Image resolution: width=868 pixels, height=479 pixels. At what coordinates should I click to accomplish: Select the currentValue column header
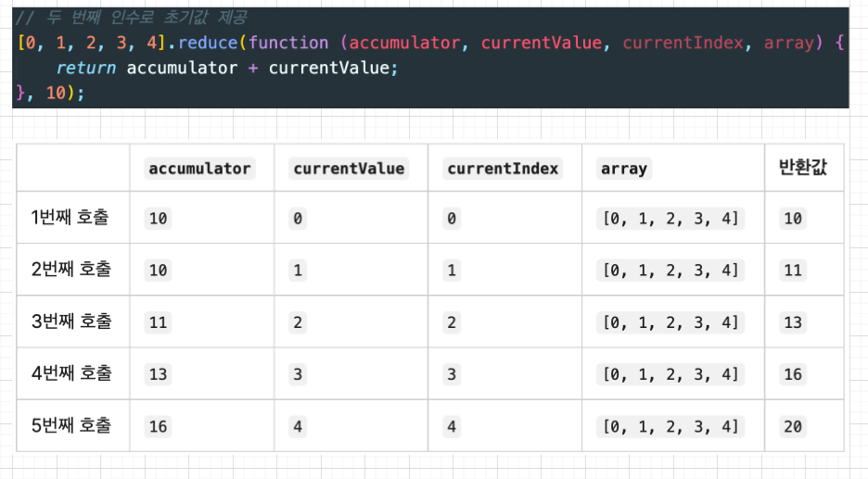(348, 169)
